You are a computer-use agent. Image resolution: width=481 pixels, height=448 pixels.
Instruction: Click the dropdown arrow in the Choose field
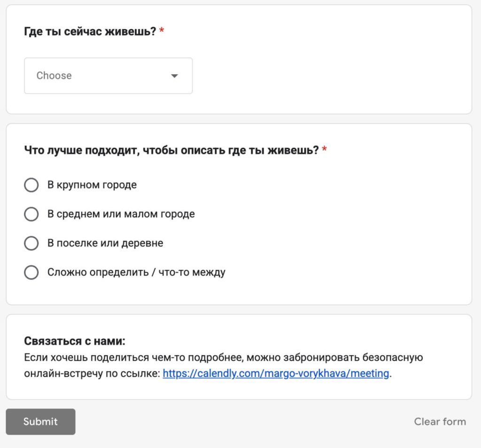[174, 76]
